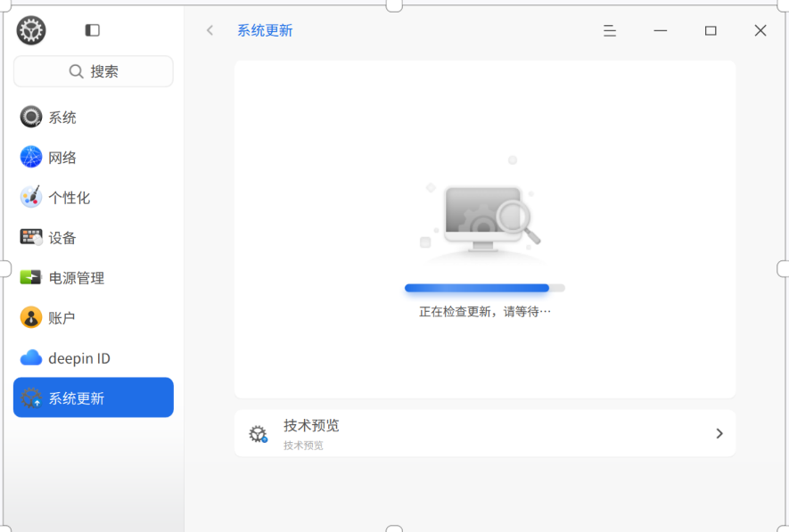Image resolution: width=789 pixels, height=532 pixels.
Task: Click the 系统 system icon in sidebar
Action: pos(31,117)
